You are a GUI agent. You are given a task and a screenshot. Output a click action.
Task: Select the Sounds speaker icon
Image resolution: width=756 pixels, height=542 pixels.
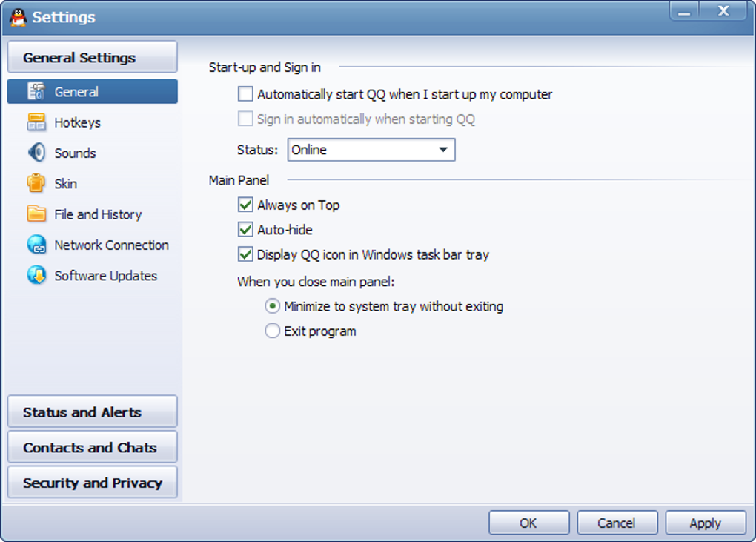click(x=36, y=153)
